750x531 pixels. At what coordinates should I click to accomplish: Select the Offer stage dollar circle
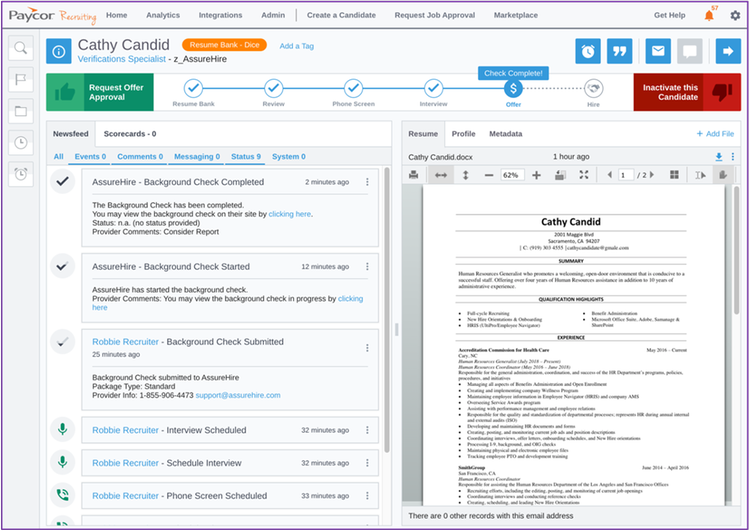(x=512, y=88)
